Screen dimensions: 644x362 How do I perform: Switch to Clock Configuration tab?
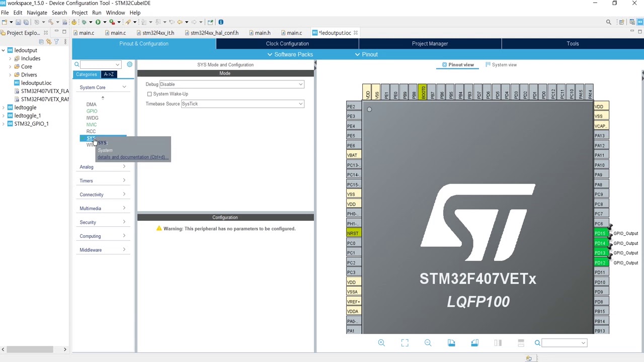pos(287,44)
